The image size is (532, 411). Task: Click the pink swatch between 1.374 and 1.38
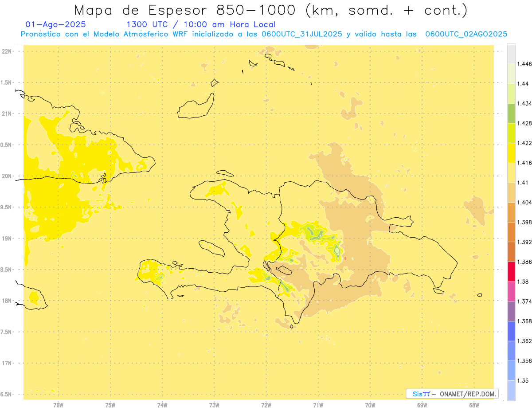point(511,291)
